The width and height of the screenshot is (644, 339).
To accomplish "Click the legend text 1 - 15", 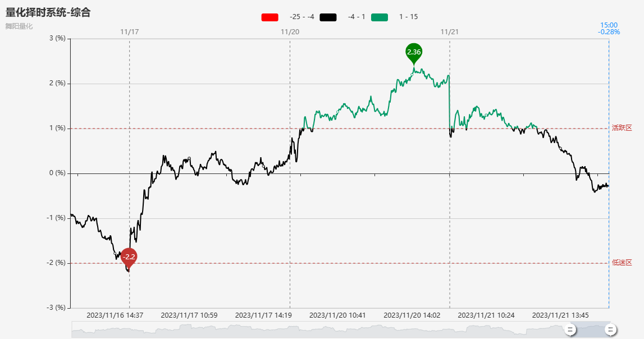I will pos(408,17).
